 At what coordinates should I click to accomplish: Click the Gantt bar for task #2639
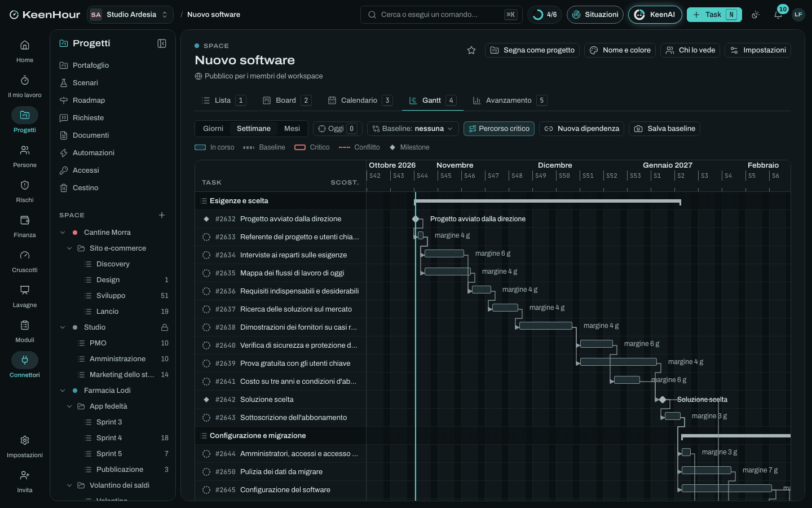619,362
